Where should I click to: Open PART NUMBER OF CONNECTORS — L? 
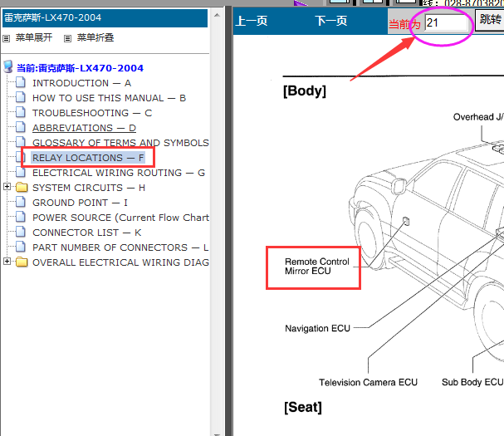tap(120, 247)
